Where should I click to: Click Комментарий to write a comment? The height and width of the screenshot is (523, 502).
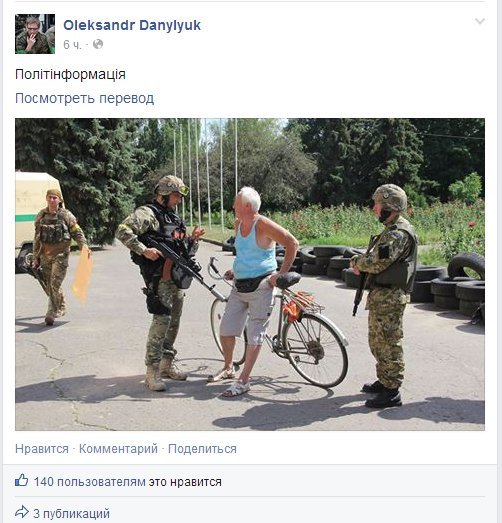click(118, 449)
